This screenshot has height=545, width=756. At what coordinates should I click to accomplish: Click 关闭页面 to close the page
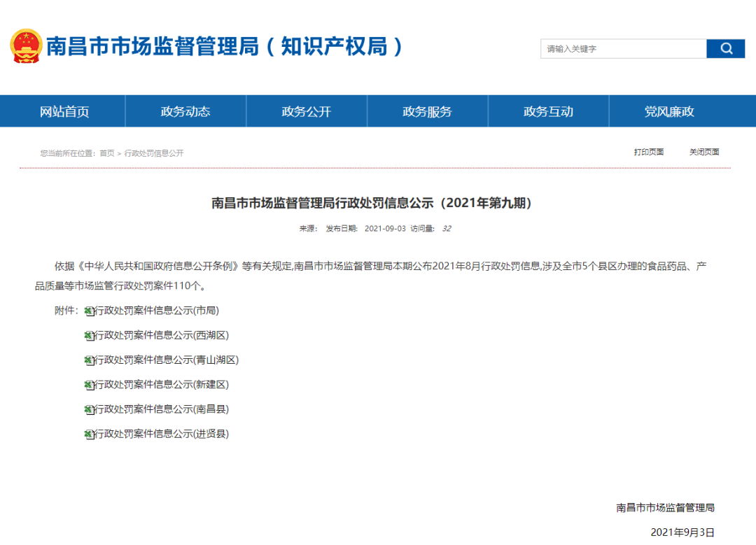click(x=704, y=152)
